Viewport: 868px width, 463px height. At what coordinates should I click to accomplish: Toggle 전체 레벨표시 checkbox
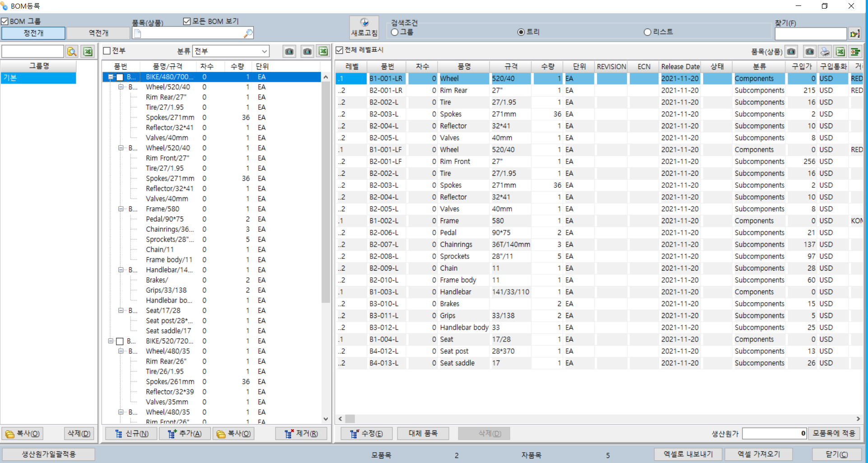click(340, 50)
